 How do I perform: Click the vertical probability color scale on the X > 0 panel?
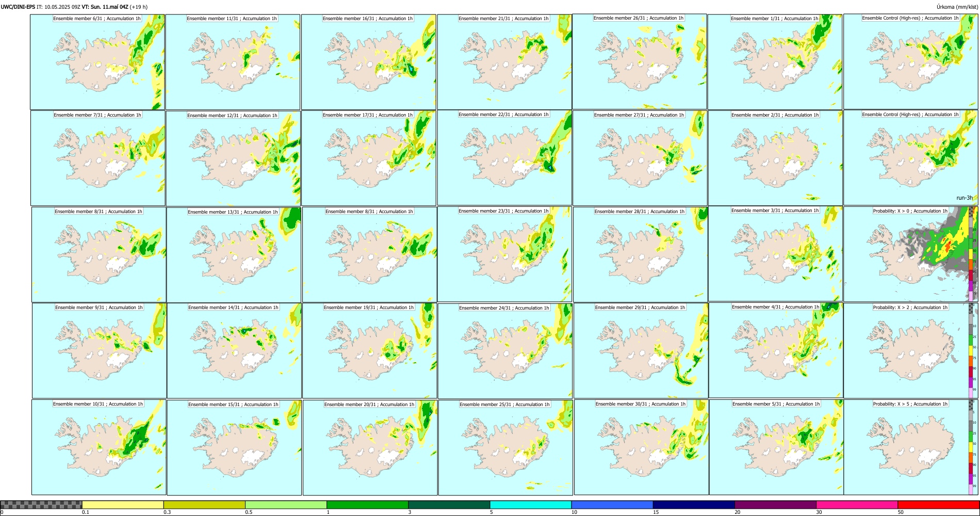(971, 254)
